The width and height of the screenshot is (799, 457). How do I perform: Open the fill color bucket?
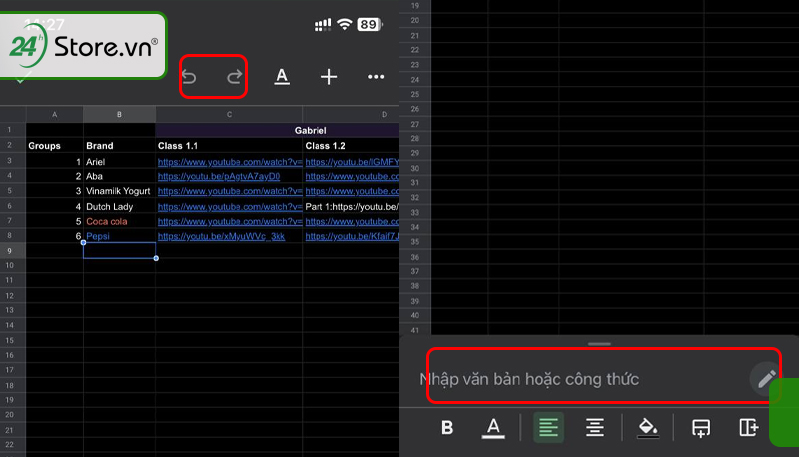(x=648, y=428)
